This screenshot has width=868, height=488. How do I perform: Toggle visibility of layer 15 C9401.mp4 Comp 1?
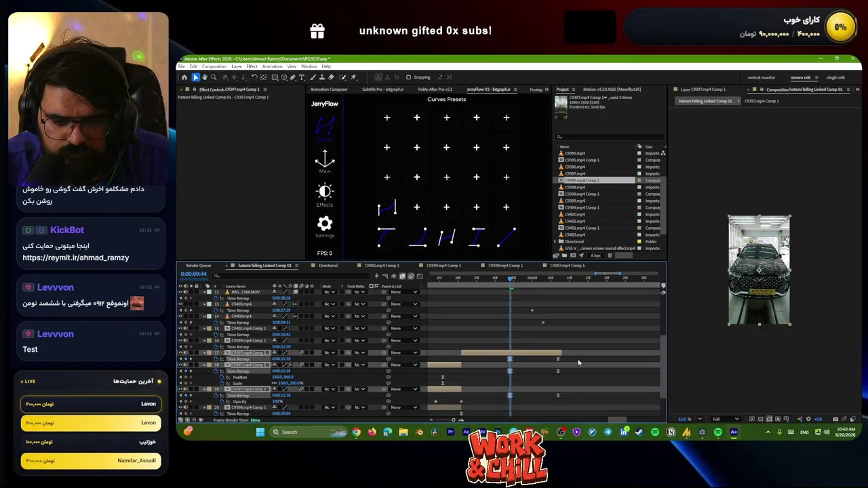tap(181, 329)
